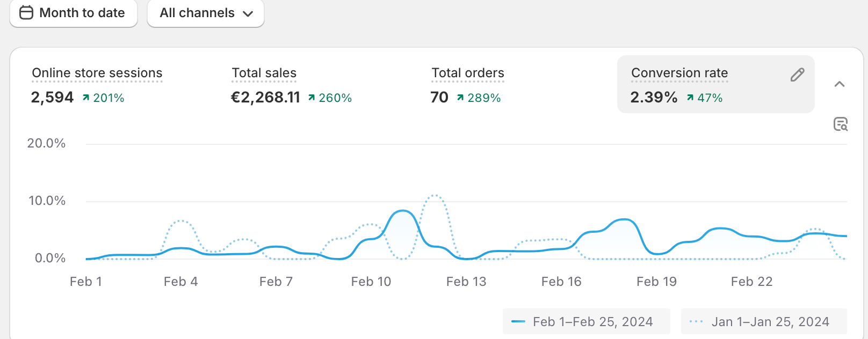Click the Feb 10 label on the chart axis
Image resolution: width=868 pixels, height=339 pixels.
371,282
